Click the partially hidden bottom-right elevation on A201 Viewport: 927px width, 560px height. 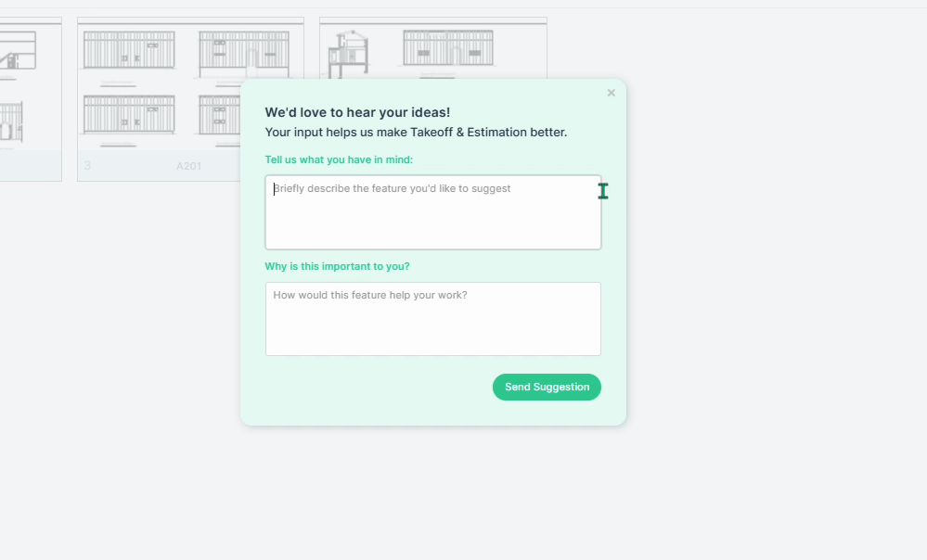[219, 115]
